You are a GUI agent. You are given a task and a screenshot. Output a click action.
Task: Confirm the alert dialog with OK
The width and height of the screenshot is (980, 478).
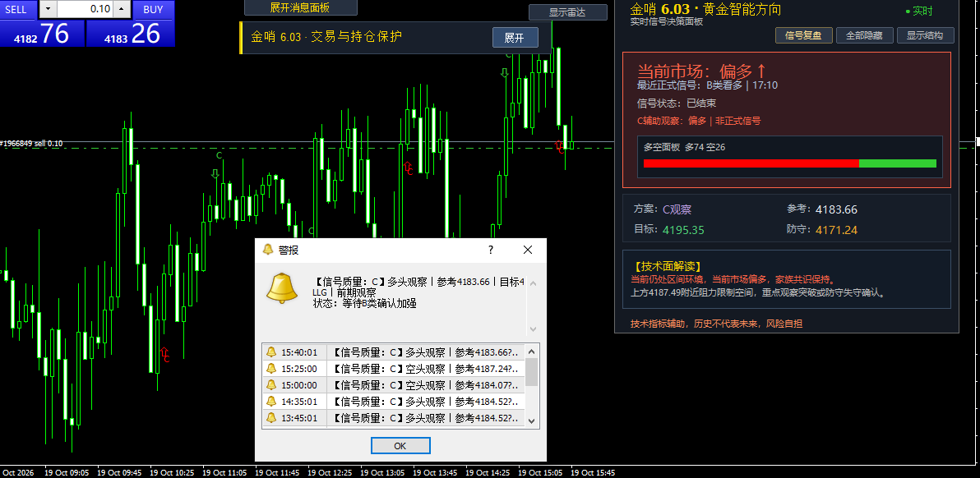pos(400,445)
